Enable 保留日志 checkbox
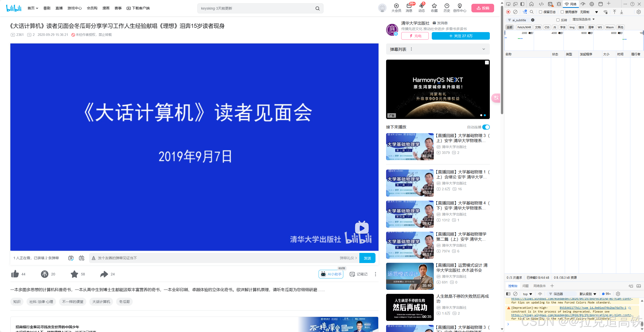The height and width of the screenshot is (332, 644). click(541, 12)
